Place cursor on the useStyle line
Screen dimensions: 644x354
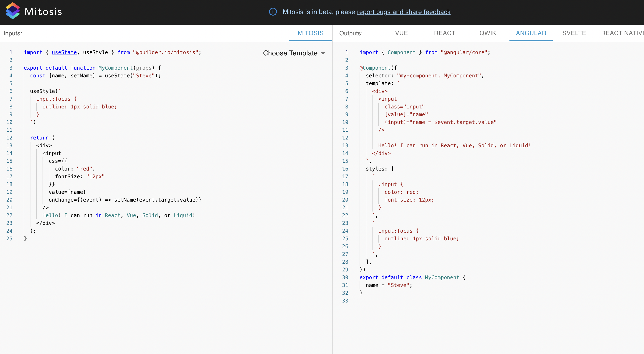43,91
